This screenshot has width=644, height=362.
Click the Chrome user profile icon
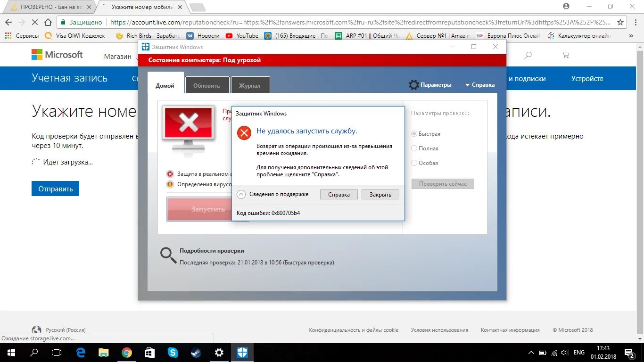(566, 6)
